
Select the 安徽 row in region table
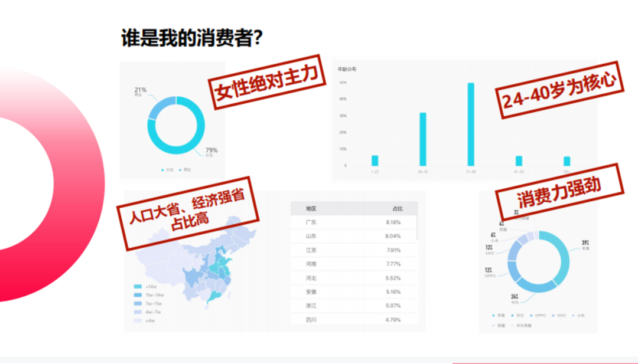point(354,291)
